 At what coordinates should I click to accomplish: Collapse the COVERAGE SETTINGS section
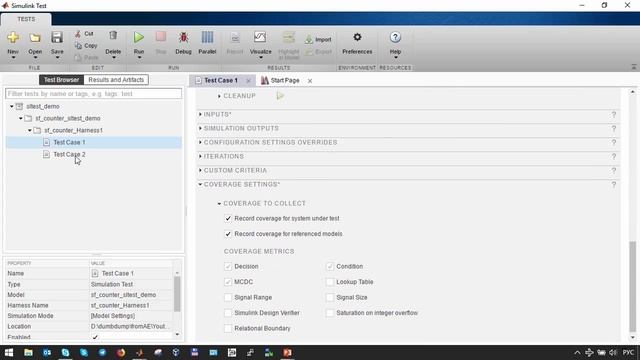tap(200, 184)
